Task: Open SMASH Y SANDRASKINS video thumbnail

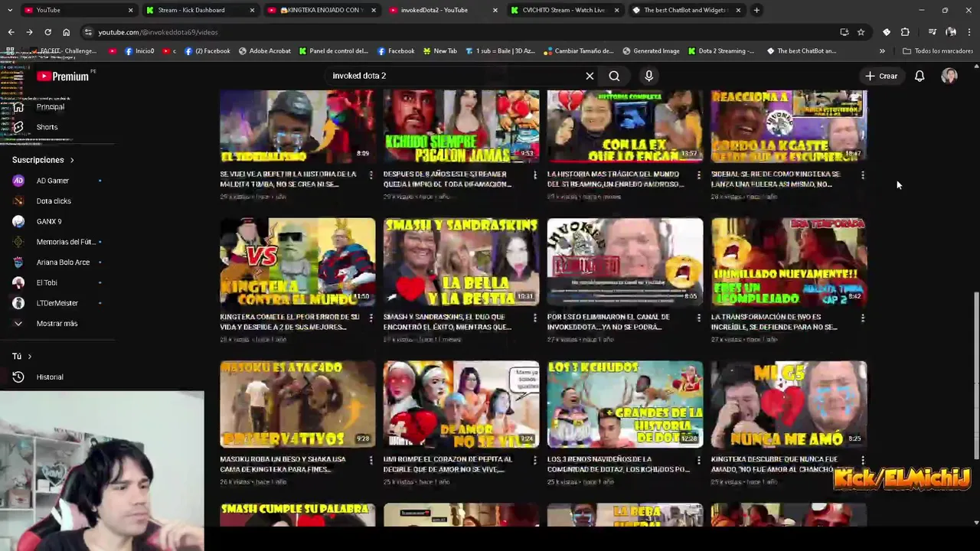Action: 461,262
